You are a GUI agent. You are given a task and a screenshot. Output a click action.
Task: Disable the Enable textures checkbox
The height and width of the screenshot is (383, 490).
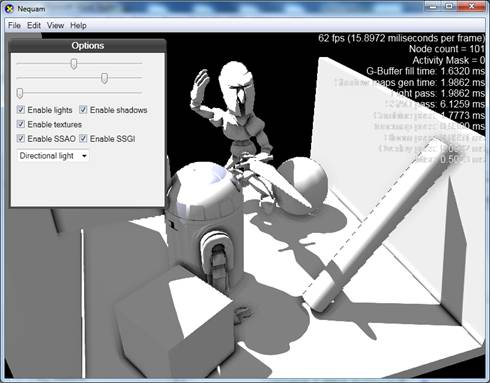[21, 124]
